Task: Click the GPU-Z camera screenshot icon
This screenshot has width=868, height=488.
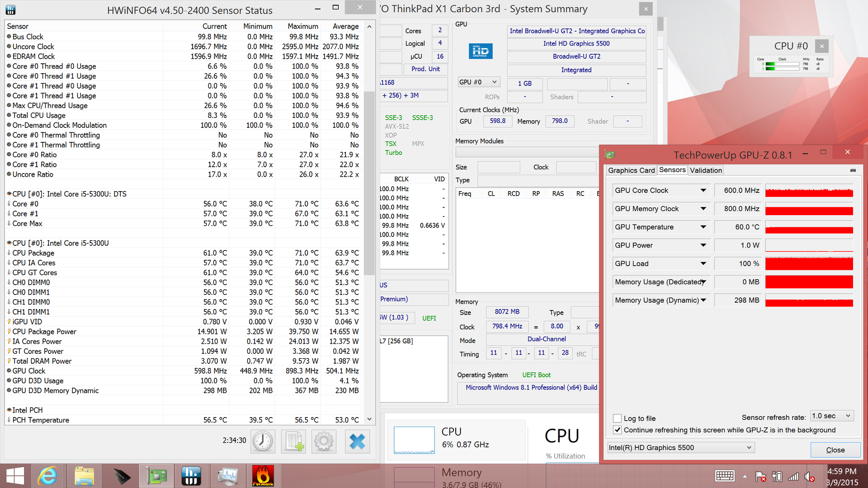Action: (853, 170)
